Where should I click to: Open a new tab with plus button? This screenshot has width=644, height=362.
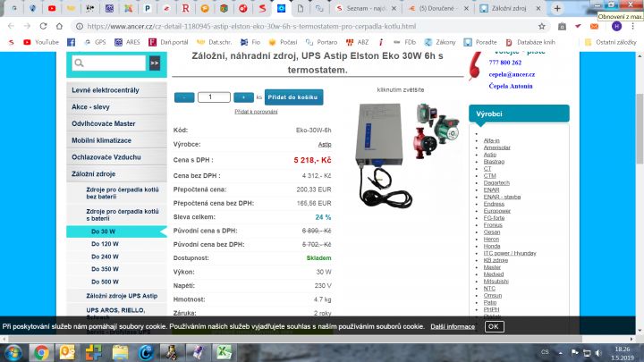pos(557,8)
